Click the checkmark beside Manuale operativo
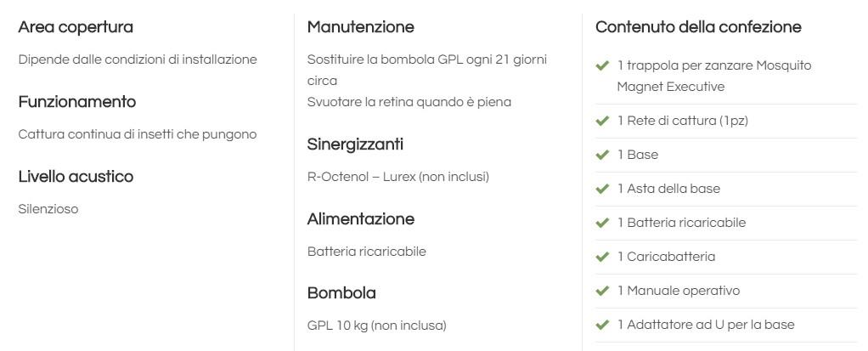Viewport: 868px width, 351px height. pos(601,292)
